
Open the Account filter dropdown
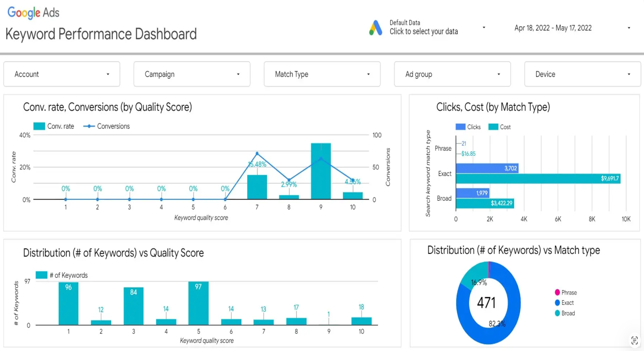click(x=62, y=74)
